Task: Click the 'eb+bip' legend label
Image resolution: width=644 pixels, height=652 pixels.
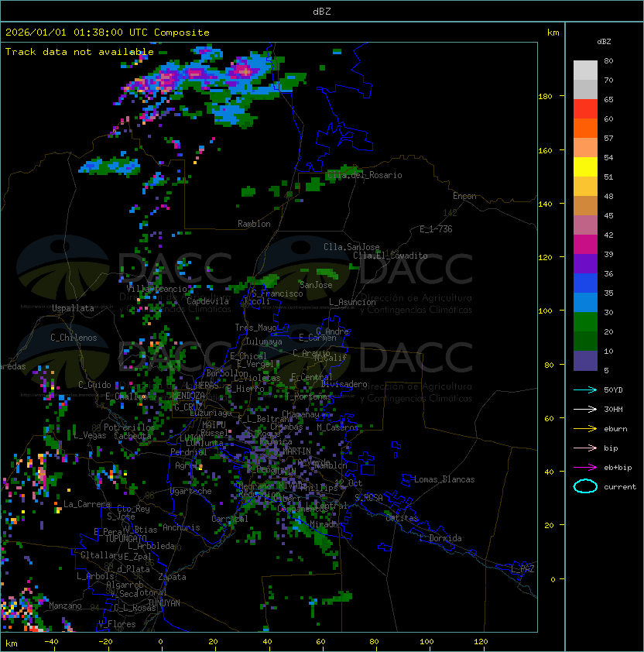Action: [618, 468]
